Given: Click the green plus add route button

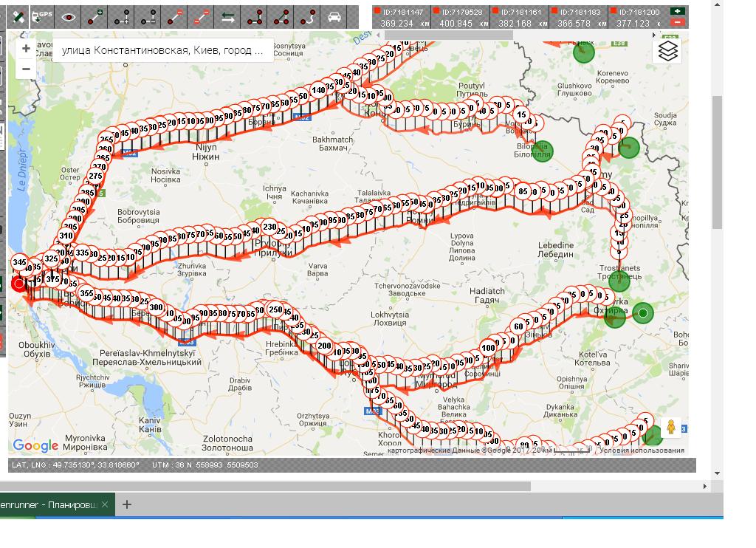Looking at the screenshot, I should tap(676, 12).
